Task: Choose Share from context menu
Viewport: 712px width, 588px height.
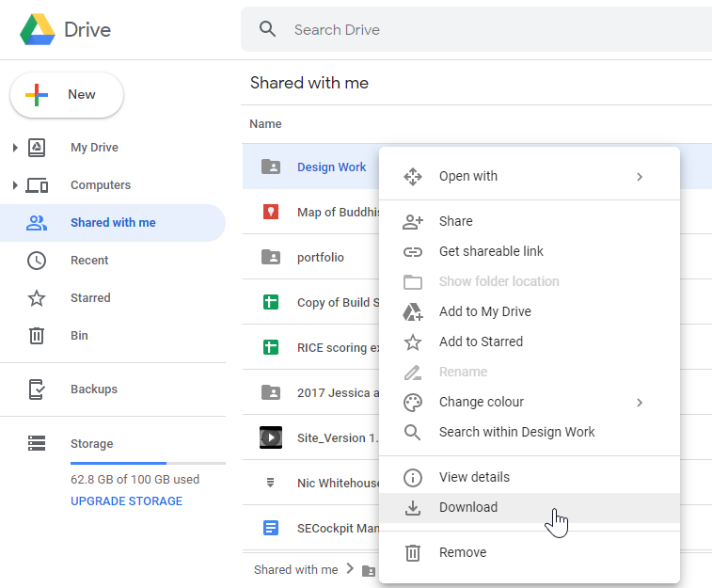Action: 529,221
